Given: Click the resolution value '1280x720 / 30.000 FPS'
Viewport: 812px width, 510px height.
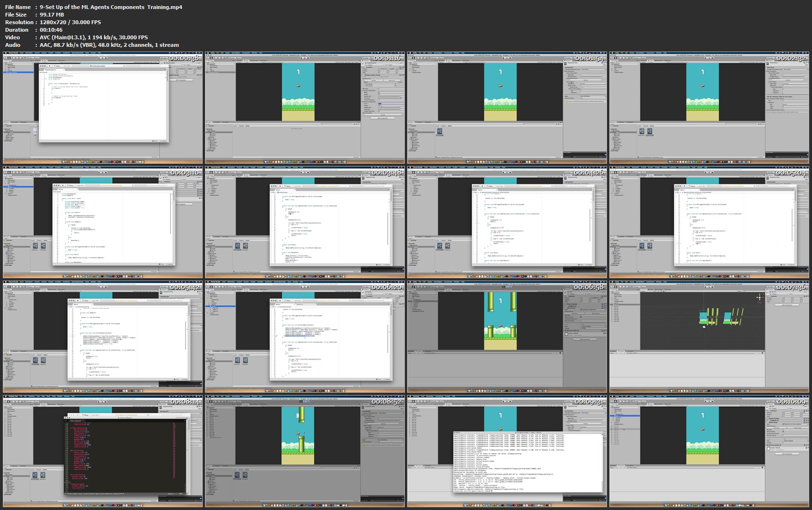Looking at the screenshot, I should (x=70, y=22).
